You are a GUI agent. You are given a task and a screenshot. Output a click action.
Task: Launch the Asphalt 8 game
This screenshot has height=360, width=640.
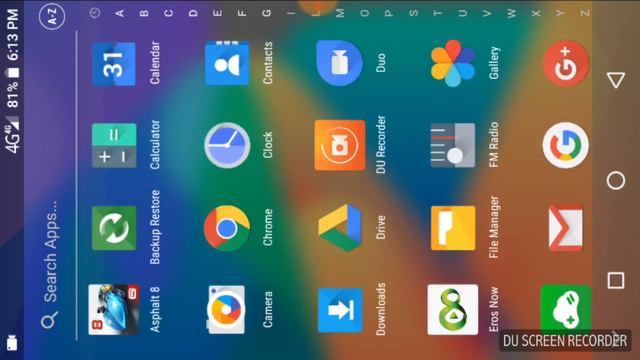[114, 309]
